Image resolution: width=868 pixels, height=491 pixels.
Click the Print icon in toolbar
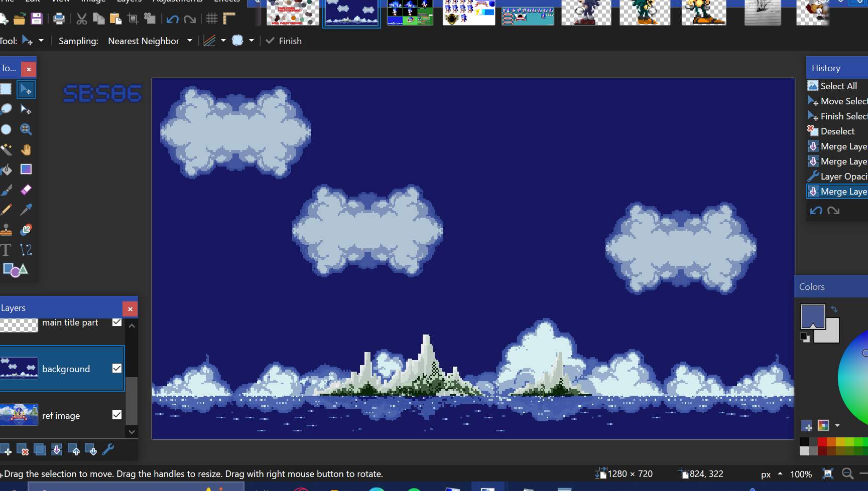59,19
